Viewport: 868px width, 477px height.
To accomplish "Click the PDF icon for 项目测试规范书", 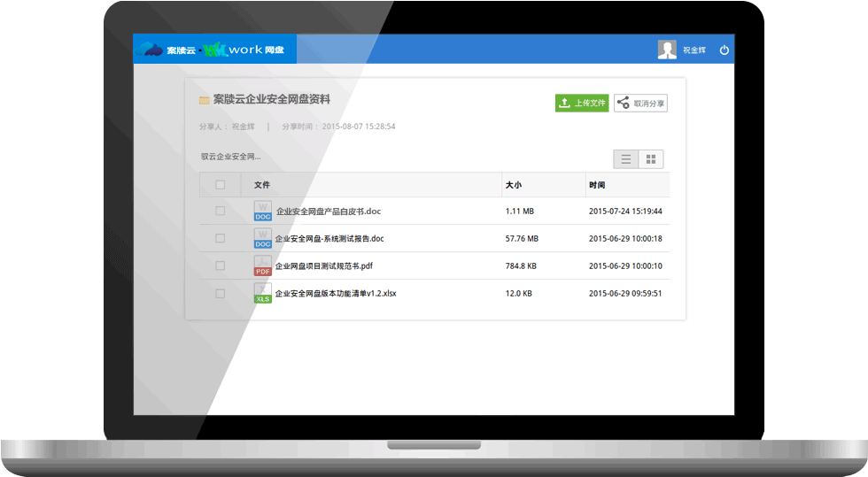I will coord(263,265).
